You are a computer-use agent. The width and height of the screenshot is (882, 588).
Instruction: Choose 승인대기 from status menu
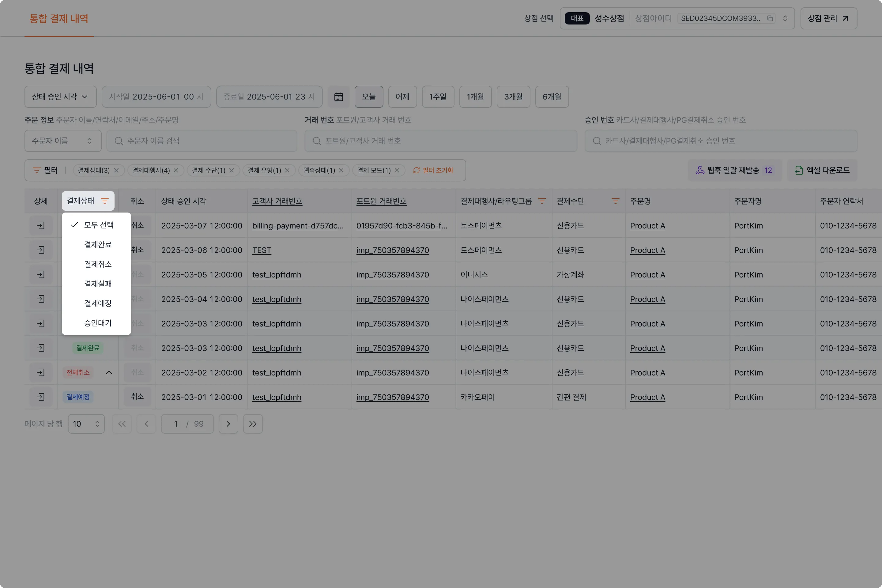[97, 323]
